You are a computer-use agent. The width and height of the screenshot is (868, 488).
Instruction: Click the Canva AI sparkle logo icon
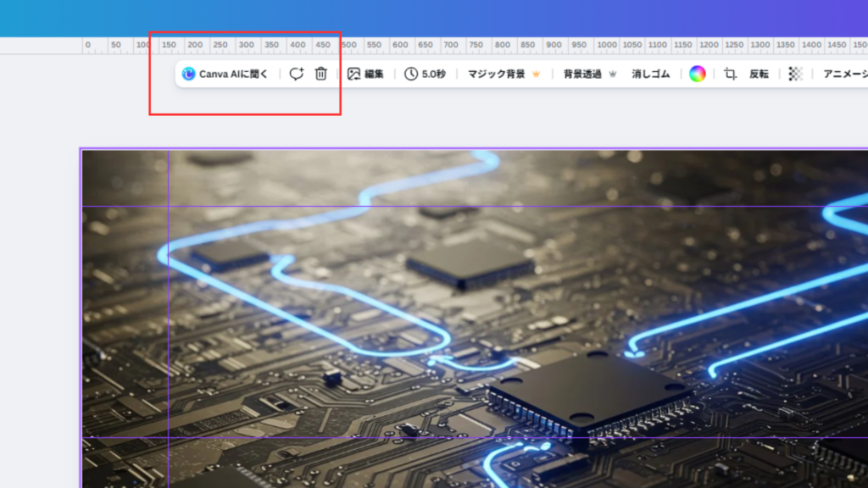coord(188,74)
